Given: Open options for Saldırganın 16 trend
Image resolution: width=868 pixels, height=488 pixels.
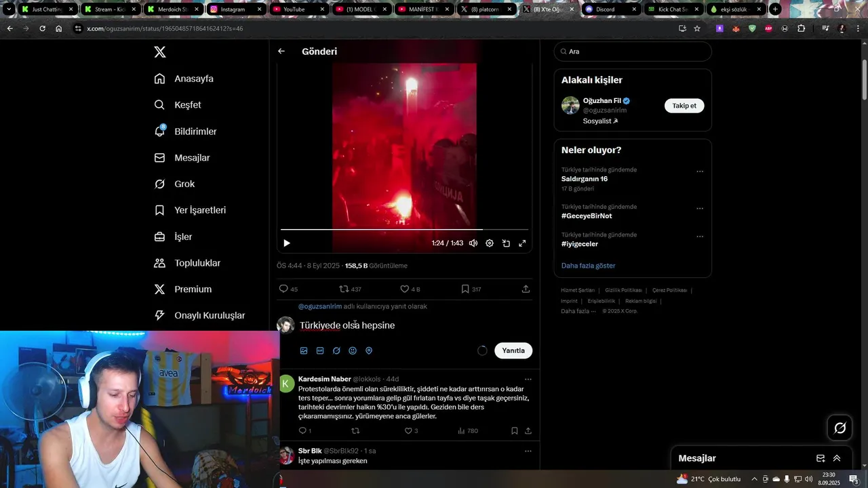Looking at the screenshot, I should coord(700,171).
